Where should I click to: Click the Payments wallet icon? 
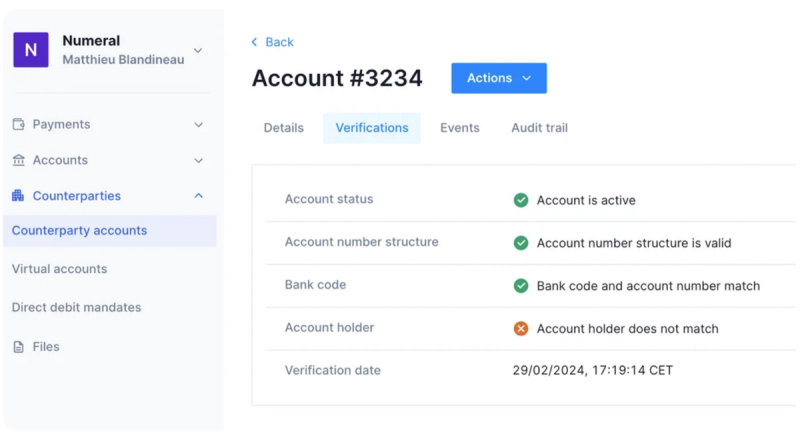[x=18, y=124]
